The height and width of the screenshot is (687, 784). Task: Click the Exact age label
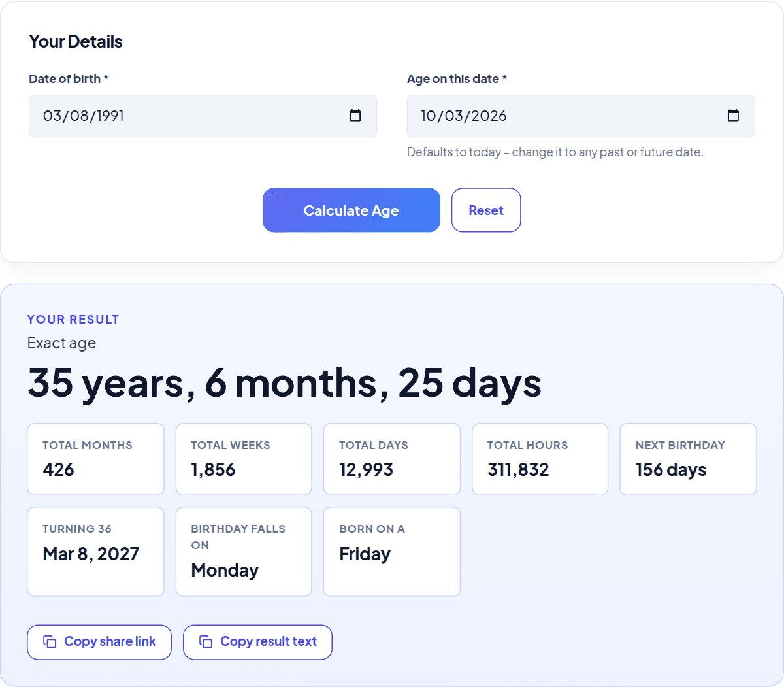tap(61, 343)
